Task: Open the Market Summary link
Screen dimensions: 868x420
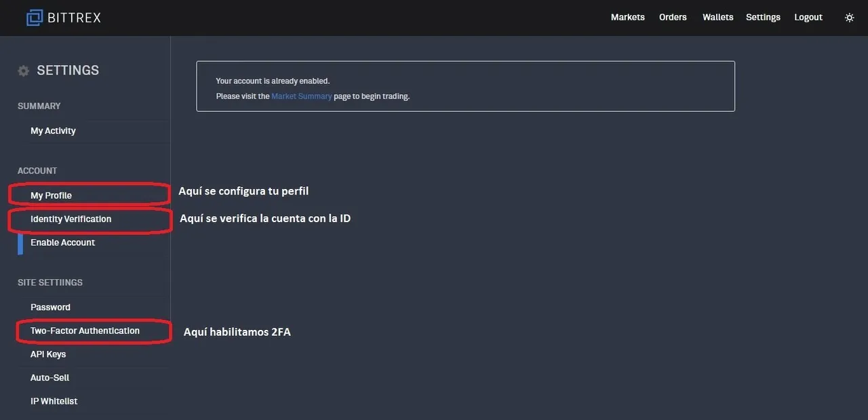Action: (302, 96)
